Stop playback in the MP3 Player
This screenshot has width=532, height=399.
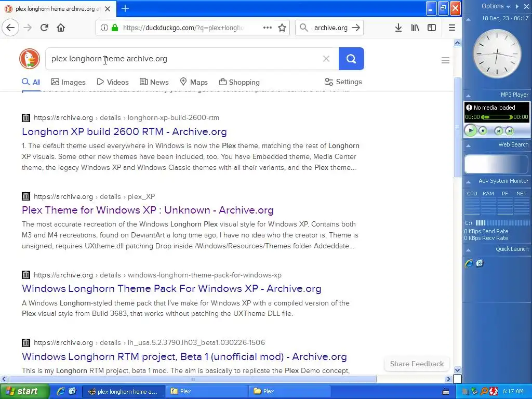tap(483, 131)
